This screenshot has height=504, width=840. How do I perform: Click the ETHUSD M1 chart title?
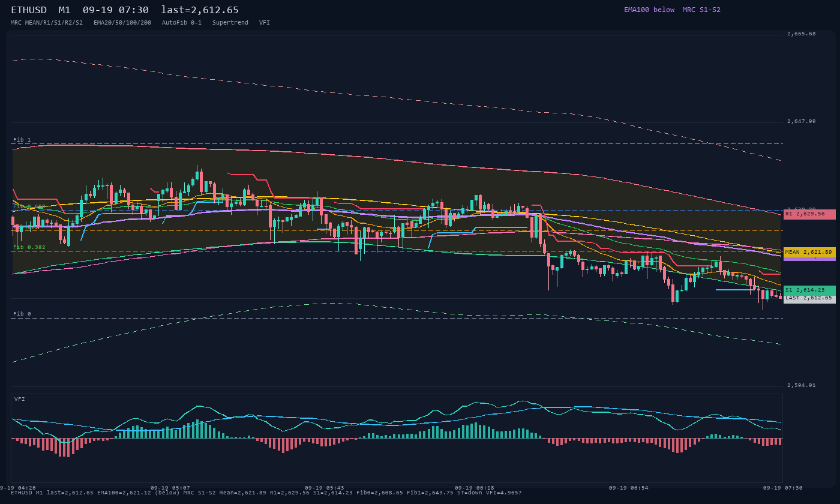125,10
